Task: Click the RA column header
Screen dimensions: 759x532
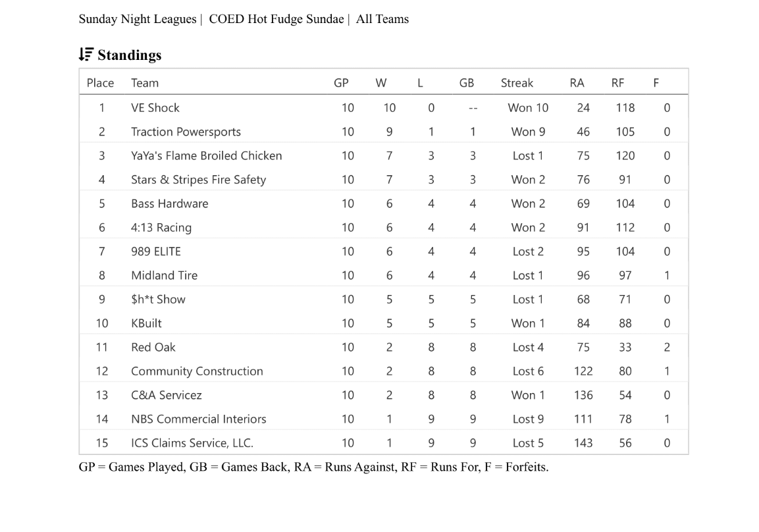Action: coord(577,83)
